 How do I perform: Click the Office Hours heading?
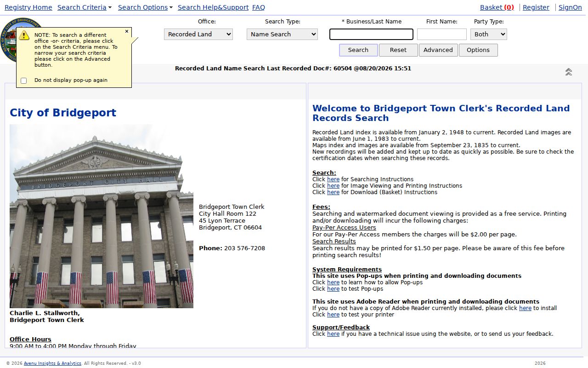pos(30,339)
